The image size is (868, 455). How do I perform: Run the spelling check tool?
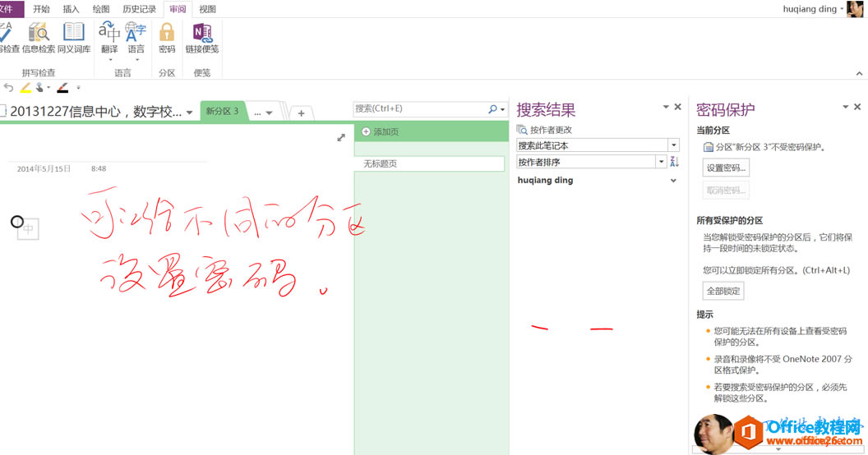[x=7, y=38]
